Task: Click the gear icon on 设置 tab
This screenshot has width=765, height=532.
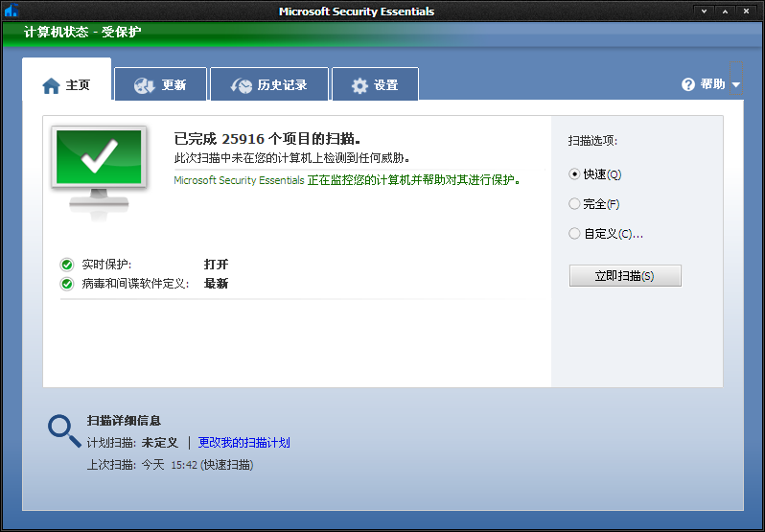Action: click(360, 86)
